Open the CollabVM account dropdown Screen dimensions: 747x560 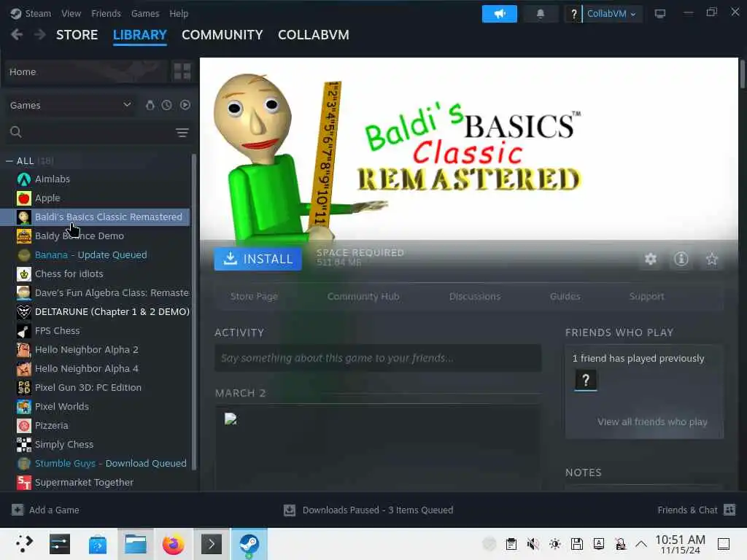611,14
